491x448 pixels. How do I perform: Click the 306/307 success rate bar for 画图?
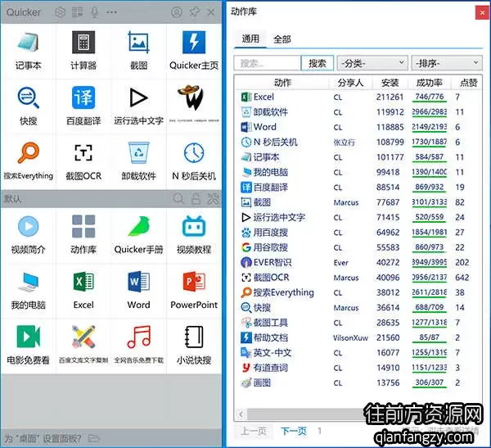pos(430,382)
